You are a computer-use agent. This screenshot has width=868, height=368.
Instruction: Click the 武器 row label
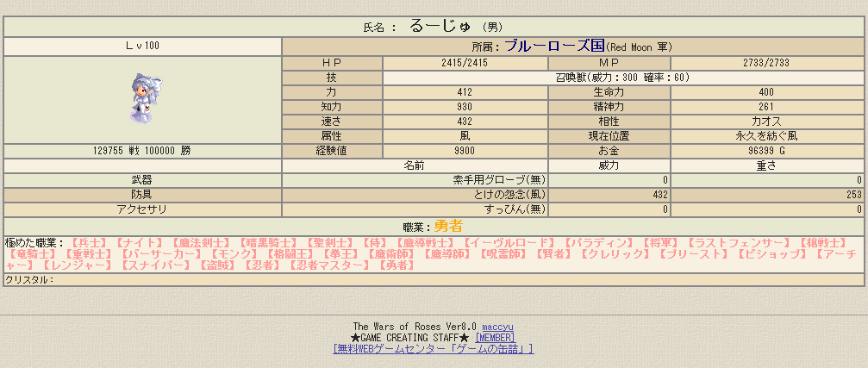pyautogui.click(x=143, y=180)
